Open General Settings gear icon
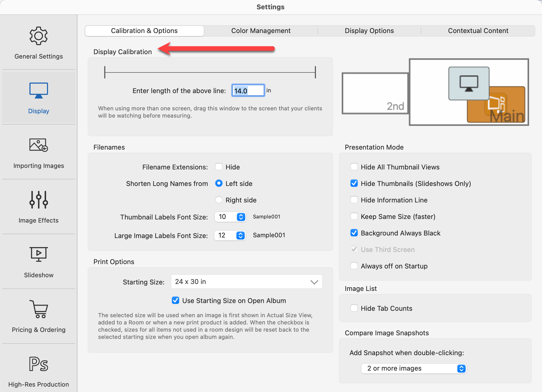 38,36
